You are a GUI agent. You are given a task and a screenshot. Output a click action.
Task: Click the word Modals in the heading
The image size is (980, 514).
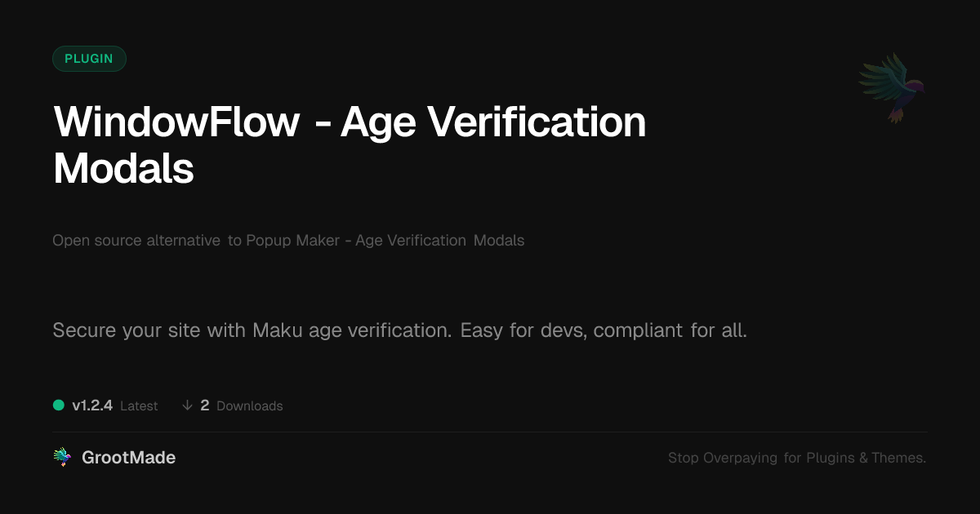(123, 169)
